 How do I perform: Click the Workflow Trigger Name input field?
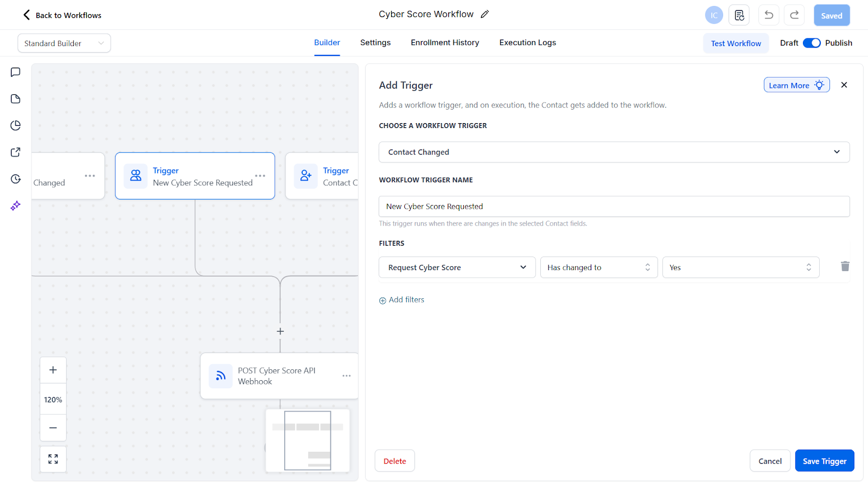[614, 207]
